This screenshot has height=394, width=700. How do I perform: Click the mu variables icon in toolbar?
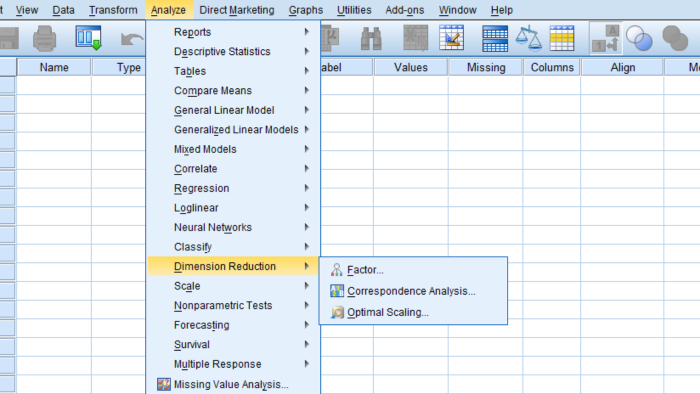[330, 37]
